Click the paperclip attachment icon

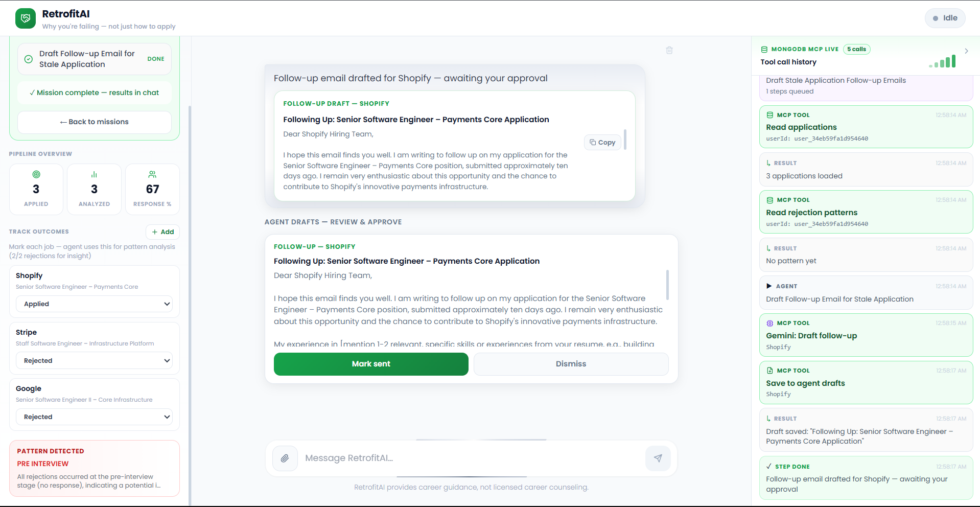pos(285,458)
